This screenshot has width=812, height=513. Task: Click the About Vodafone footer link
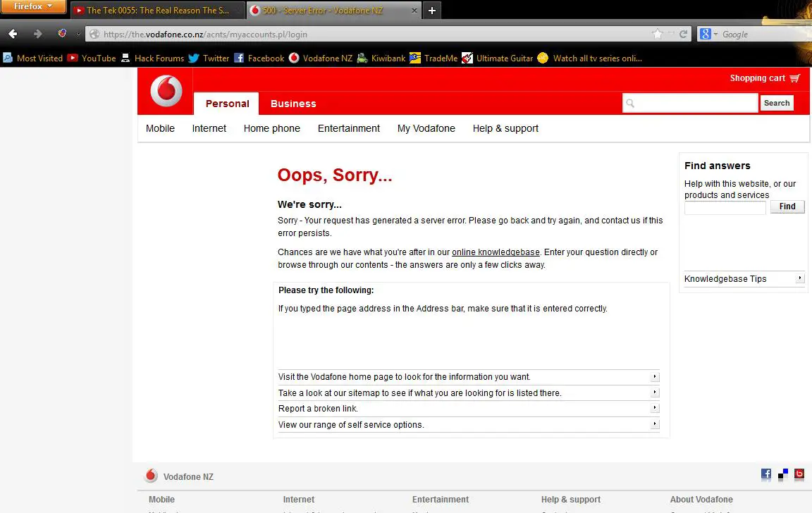[701, 500]
